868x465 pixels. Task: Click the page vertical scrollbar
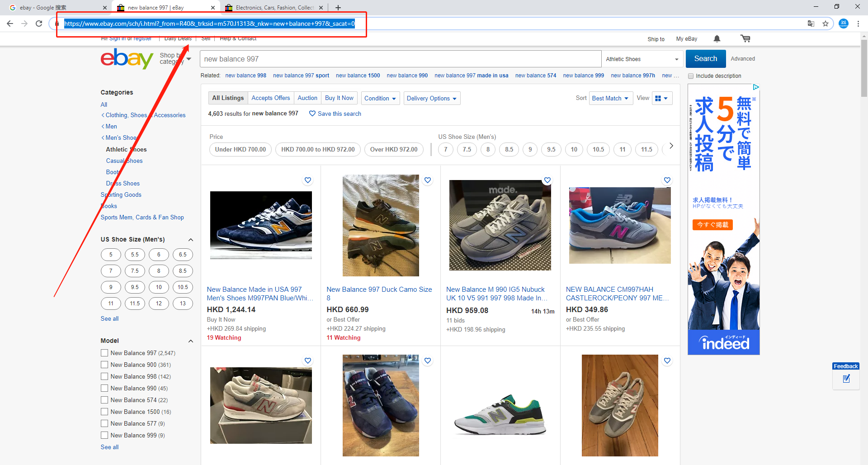coord(864,68)
